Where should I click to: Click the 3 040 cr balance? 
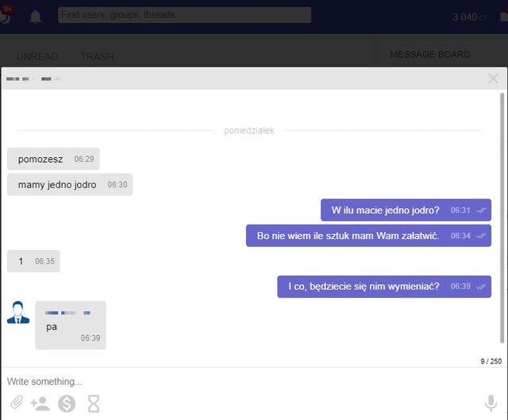469,17
